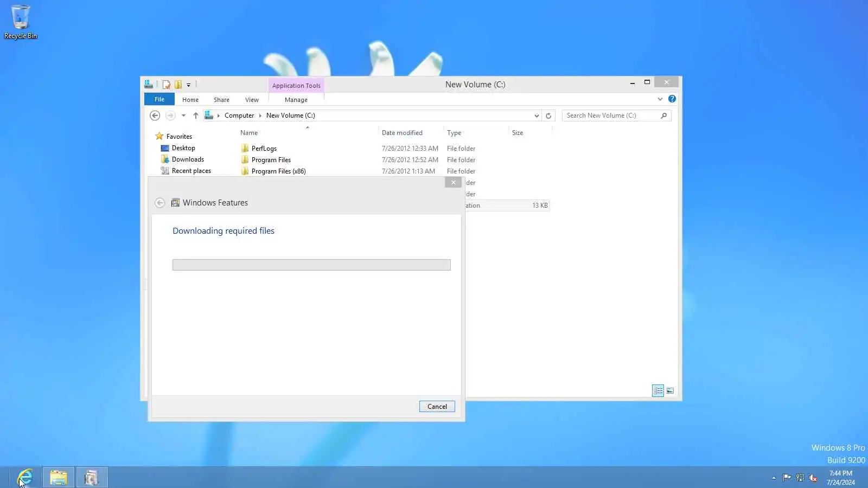Click Computer in the address bar path
The width and height of the screenshot is (868, 488).
coord(239,115)
